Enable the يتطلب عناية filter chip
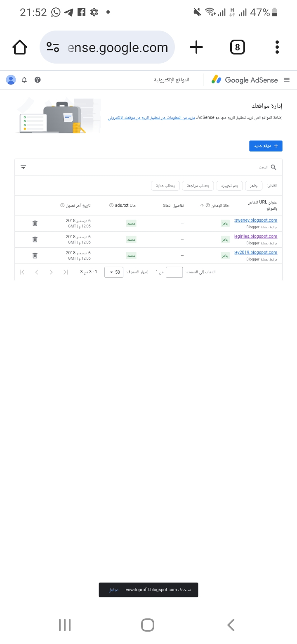 pyautogui.click(x=165, y=186)
